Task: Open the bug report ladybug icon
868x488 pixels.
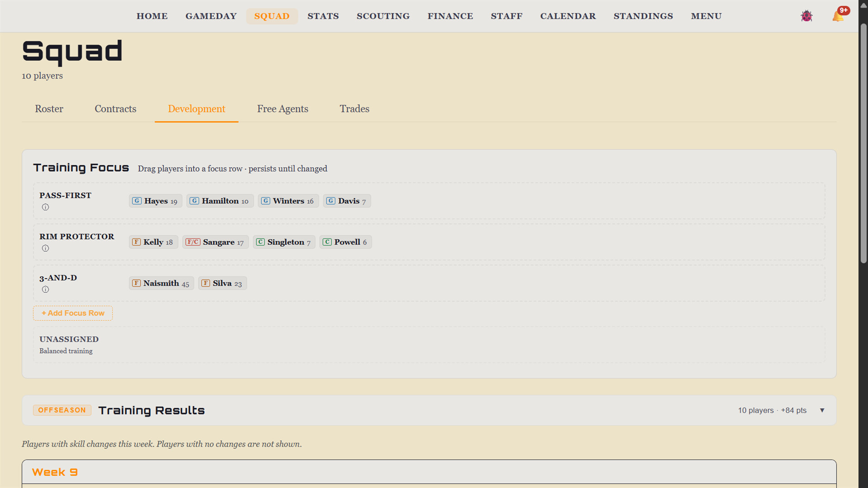Action: [x=807, y=16]
